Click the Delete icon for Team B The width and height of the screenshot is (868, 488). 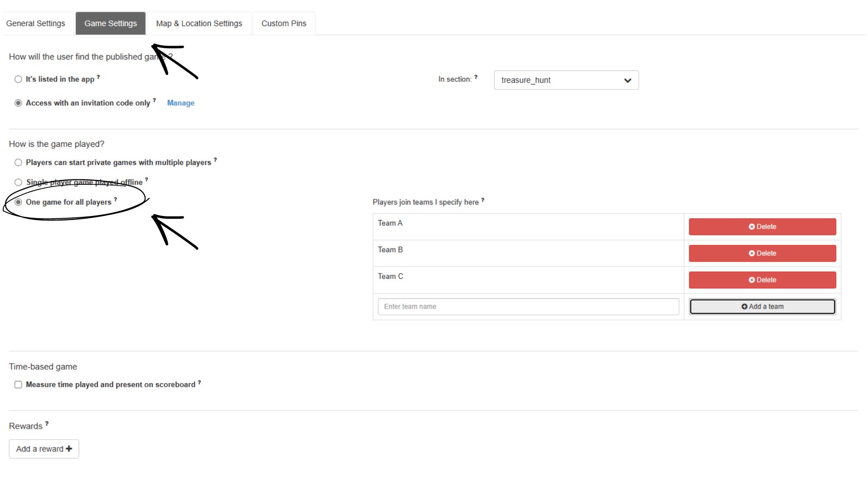pos(751,253)
